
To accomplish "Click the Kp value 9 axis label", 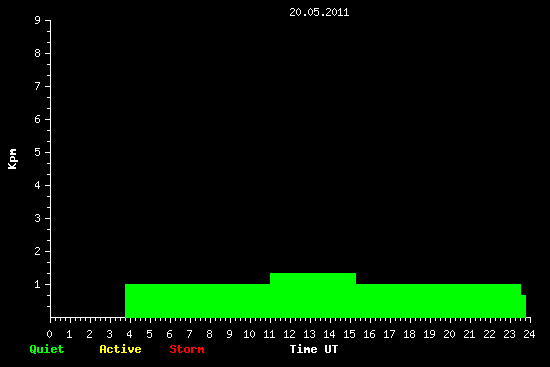I will click(38, 20).
